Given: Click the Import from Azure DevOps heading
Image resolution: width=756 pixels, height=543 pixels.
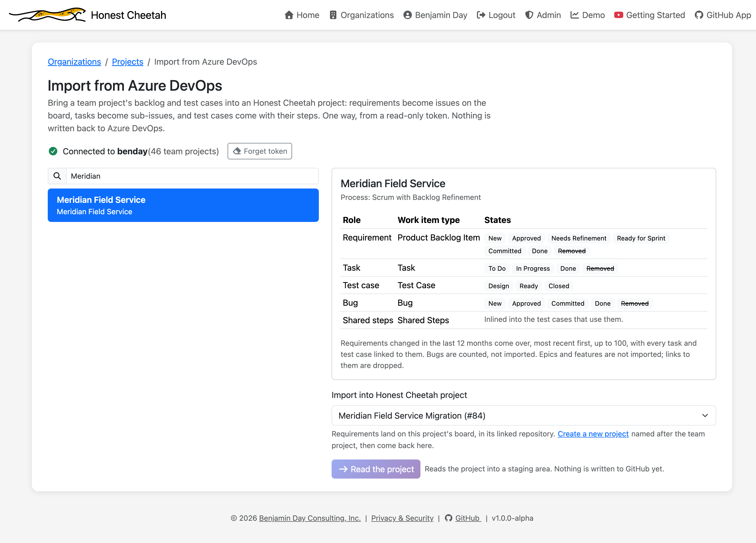Looking at the screenshot, I should click(135, 86).
